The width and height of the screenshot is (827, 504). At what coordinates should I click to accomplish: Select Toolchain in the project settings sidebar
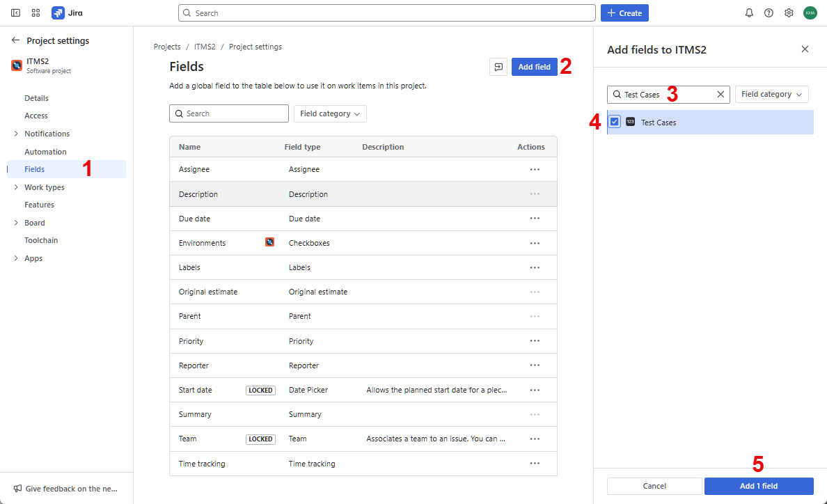tap(41, 240)
